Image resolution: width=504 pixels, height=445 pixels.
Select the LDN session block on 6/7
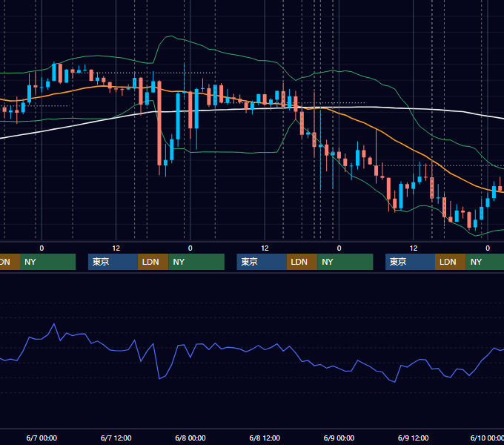pos(153,262)
